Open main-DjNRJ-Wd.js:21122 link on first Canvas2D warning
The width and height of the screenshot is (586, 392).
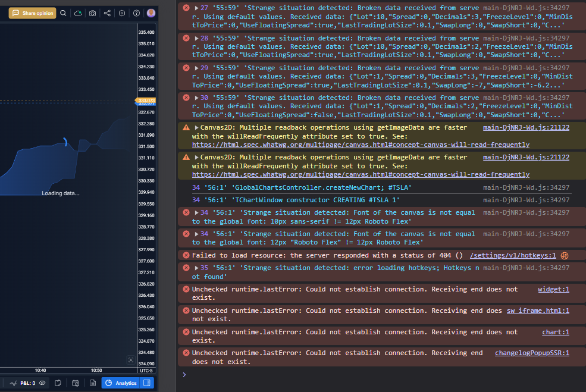526,127
